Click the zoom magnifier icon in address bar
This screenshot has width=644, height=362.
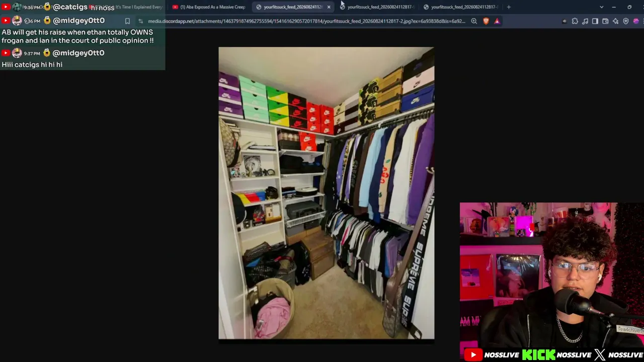[x=474, y=21]
